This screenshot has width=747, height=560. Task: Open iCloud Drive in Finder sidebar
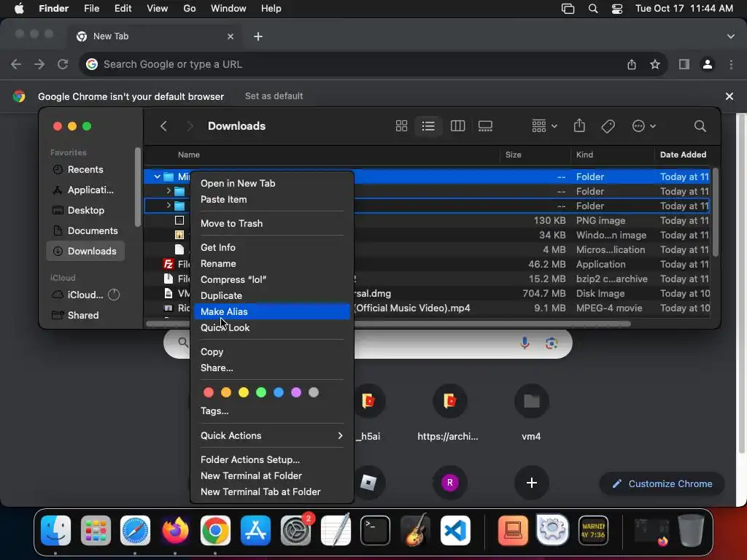[85, 295]
